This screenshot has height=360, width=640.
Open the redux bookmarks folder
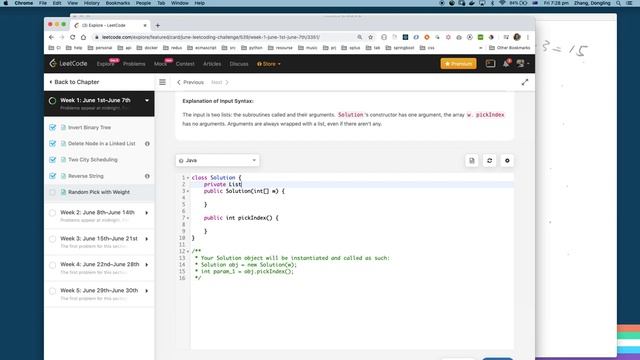pos(173,48)
